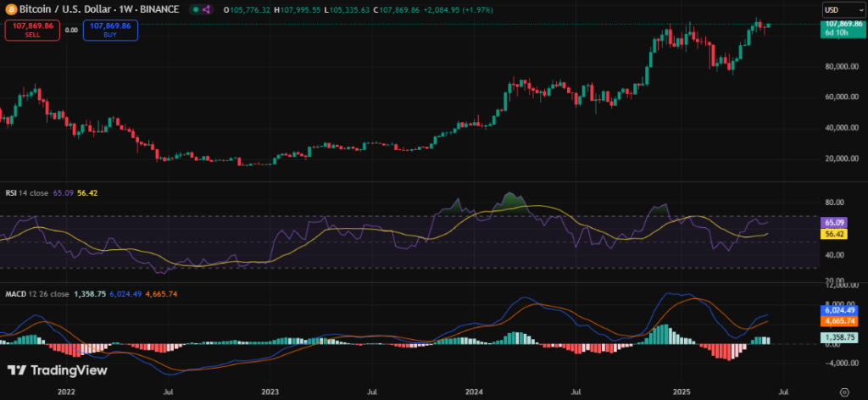Click purple 65.09 value in RSI legend
Screen dimensions: 868x400
(x=61, y=192)
